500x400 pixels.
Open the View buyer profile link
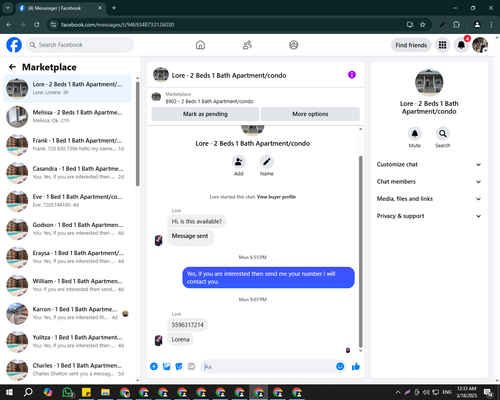[276, 197]
